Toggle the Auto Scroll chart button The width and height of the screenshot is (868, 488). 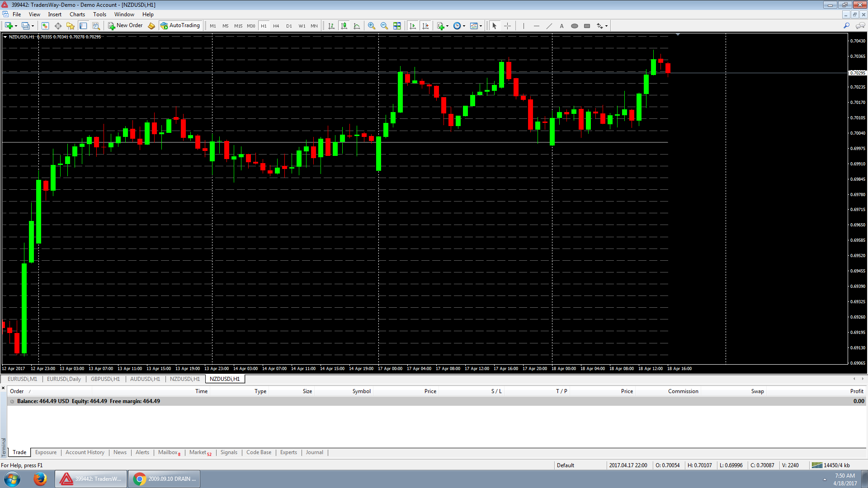[412, 26]
